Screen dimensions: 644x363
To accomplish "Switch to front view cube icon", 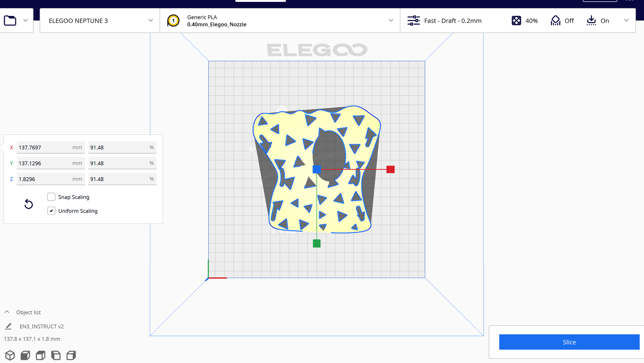I will pyautogui.click(x=25, y=355).
